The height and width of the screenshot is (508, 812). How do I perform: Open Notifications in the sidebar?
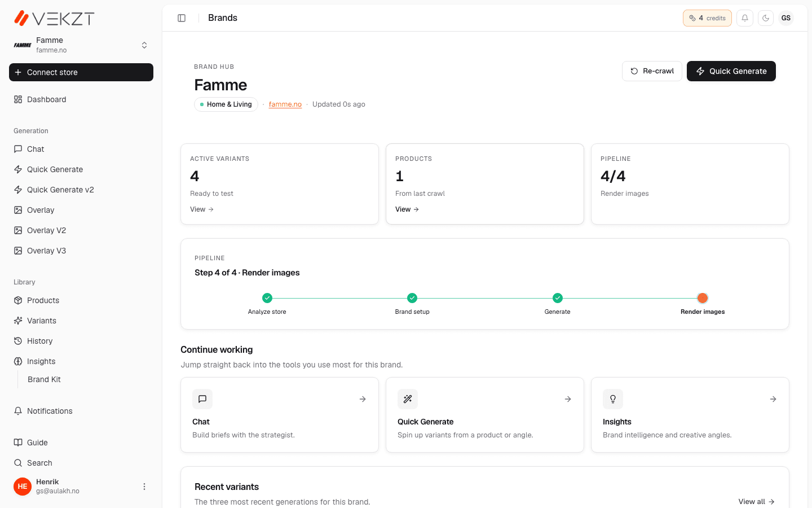81,411
